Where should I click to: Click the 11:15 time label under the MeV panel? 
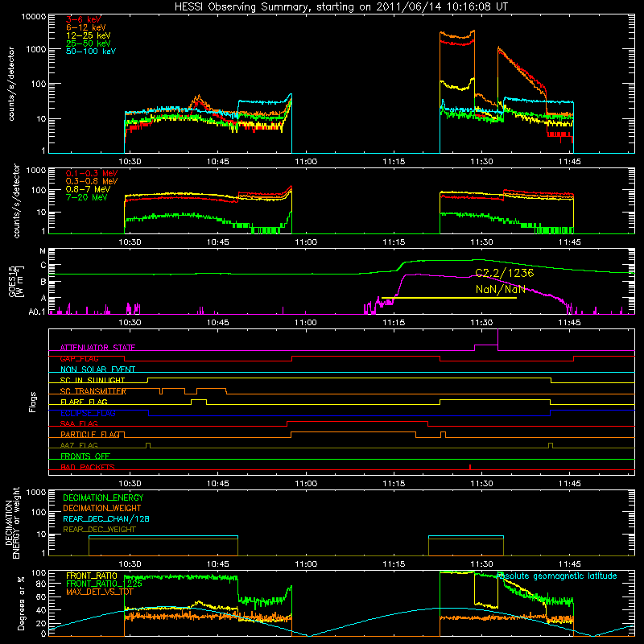(394, 242)
